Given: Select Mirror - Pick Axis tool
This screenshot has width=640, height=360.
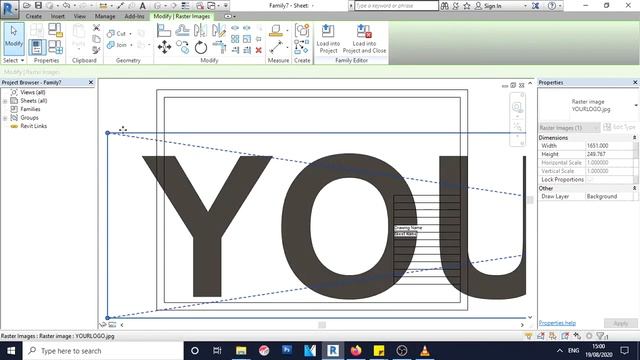Looking at the screenshot, I should tap(200, 30).
